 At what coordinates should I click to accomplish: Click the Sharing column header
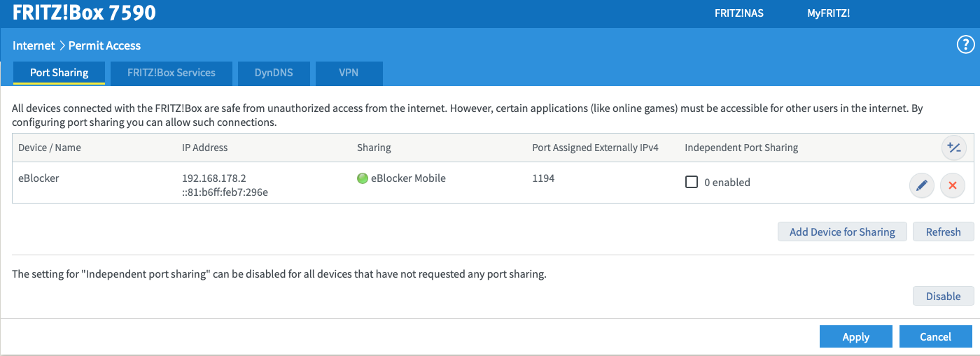pyautogui.click(x=374, y=148)
